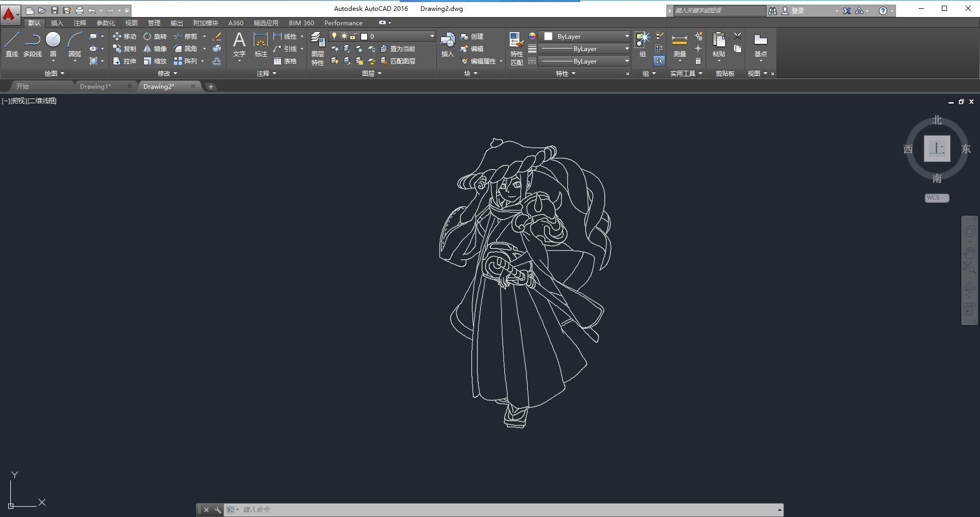
Task: Click the object color wheel swatch
Action: pyautogui.click(x=532, y=36)
